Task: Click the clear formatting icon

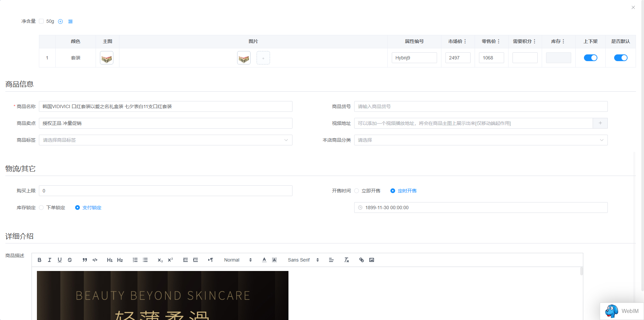Action: click(346, 260)
